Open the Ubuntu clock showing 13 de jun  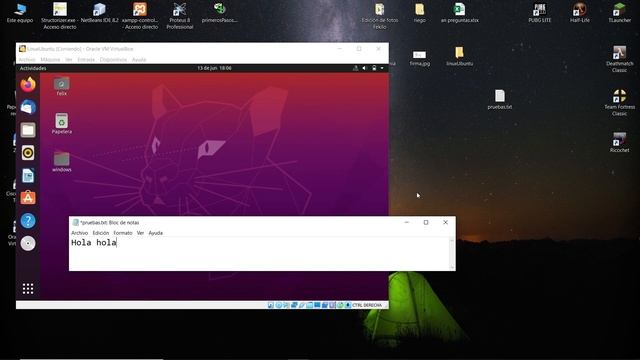[214, 68]
